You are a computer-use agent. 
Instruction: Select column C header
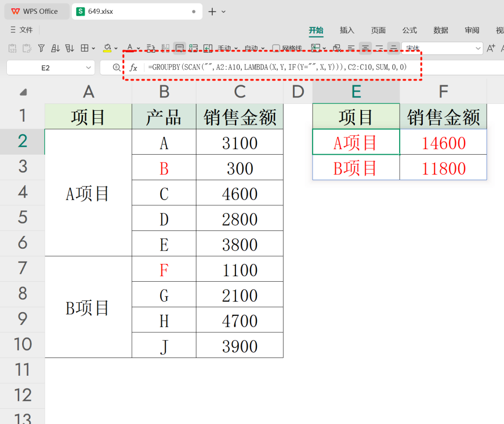tap(240, 92)
